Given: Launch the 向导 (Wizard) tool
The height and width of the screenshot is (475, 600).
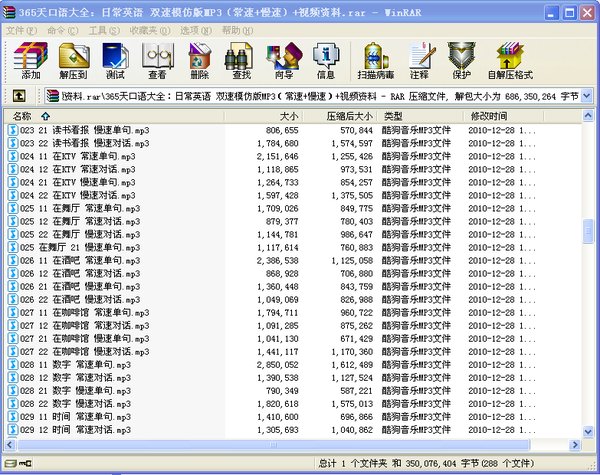Looking at the screenshot, I should pyautogui.click(x=284, y=60).
